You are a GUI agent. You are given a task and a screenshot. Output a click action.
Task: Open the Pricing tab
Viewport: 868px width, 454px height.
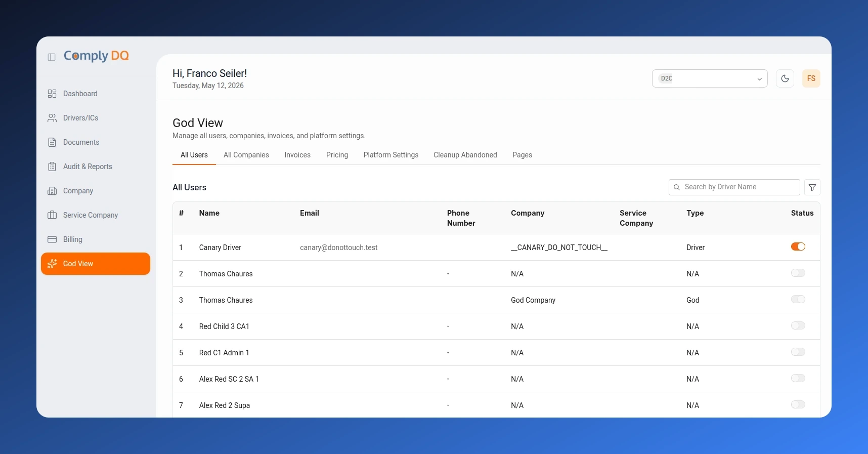tap(337, 155)
